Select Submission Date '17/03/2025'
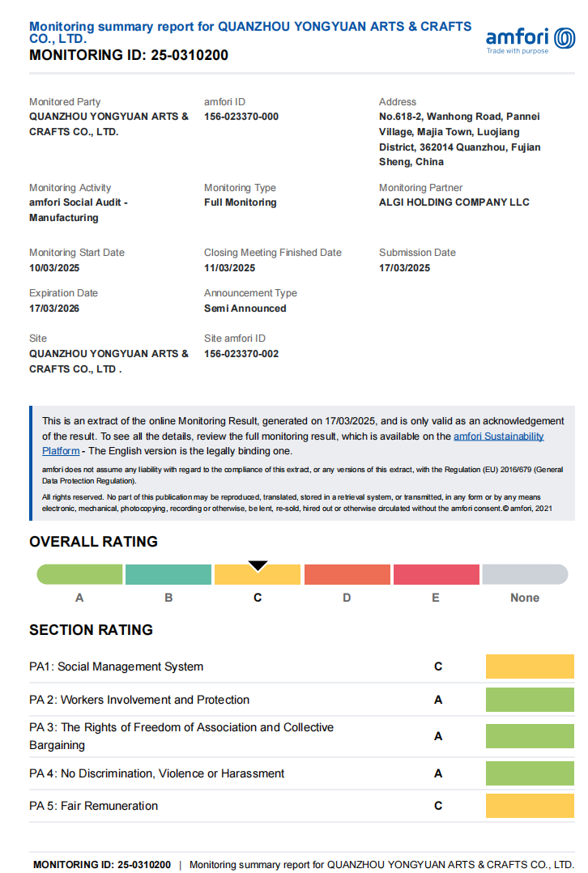The width and height of the screenshot is (588, 873). 404,268
